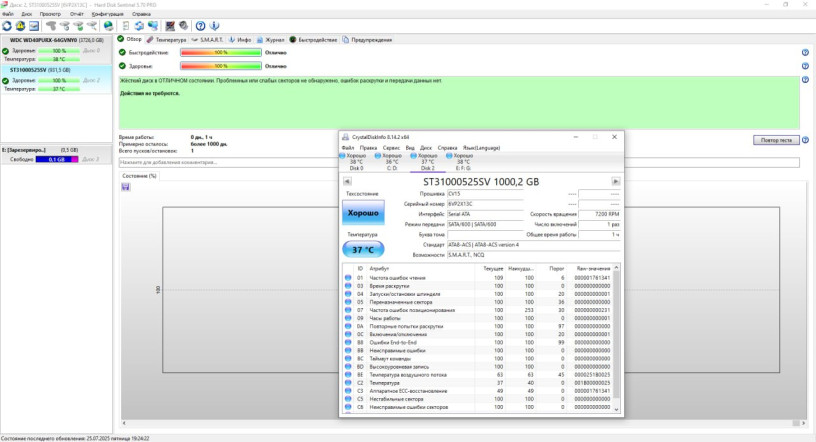Click the 37 °C temperature button in CrystalDiskInfo
Screen dimensions: 816x442
[363, 249]
